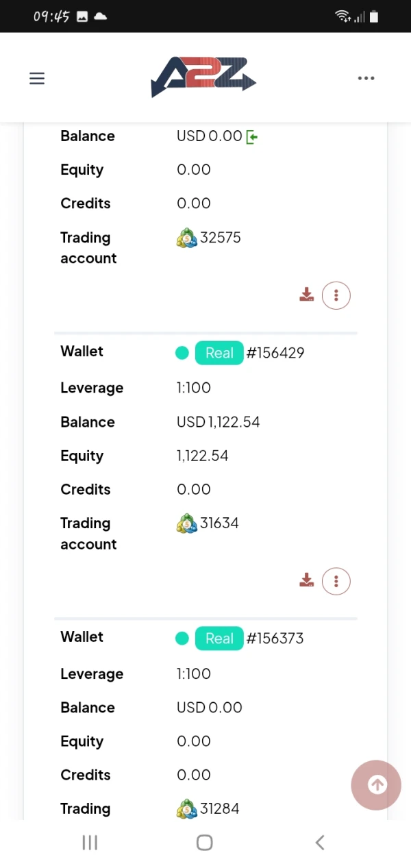
Task: Tap the scroll-to-top arrow button
Action: coord(376,785)
